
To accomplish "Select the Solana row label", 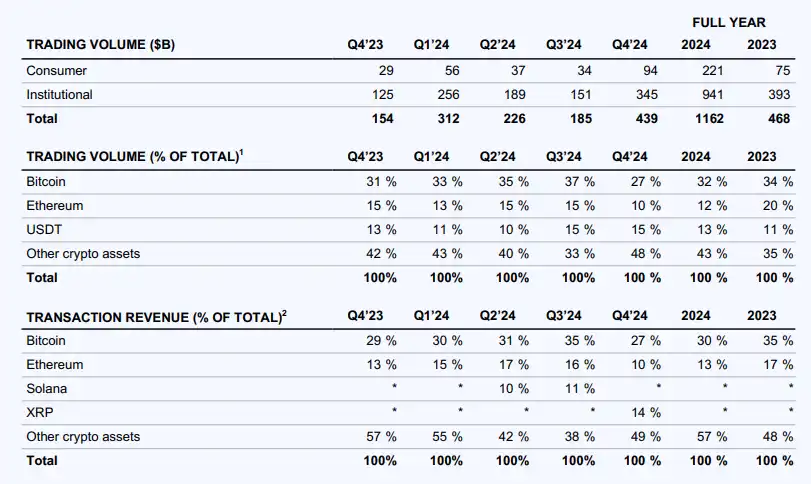I will [47, 388].
